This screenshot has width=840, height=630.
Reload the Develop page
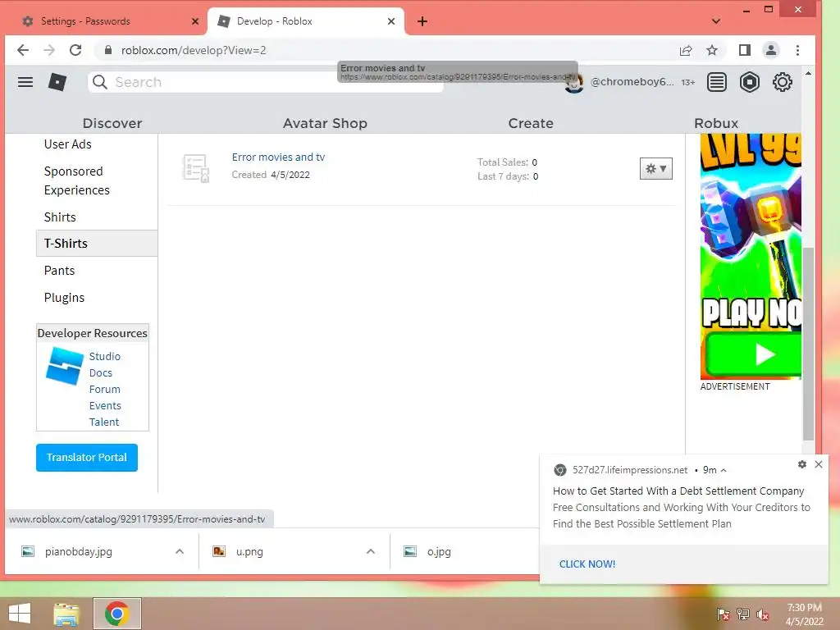75,50
